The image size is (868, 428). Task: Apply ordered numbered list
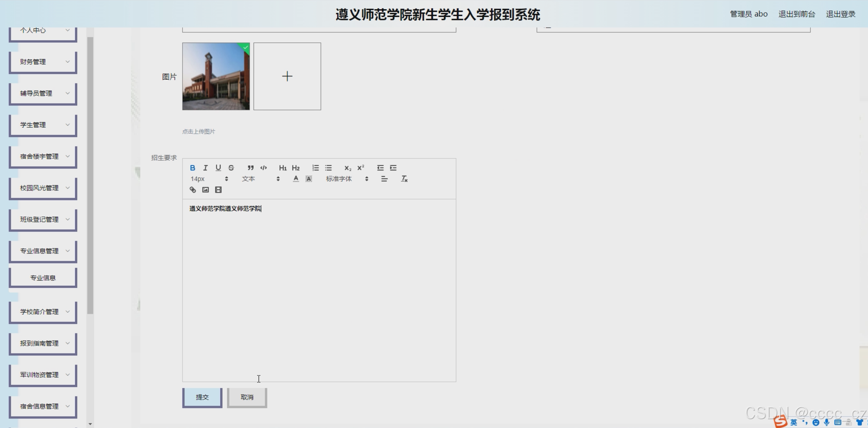pyautogui.click(x=315, y=168)
